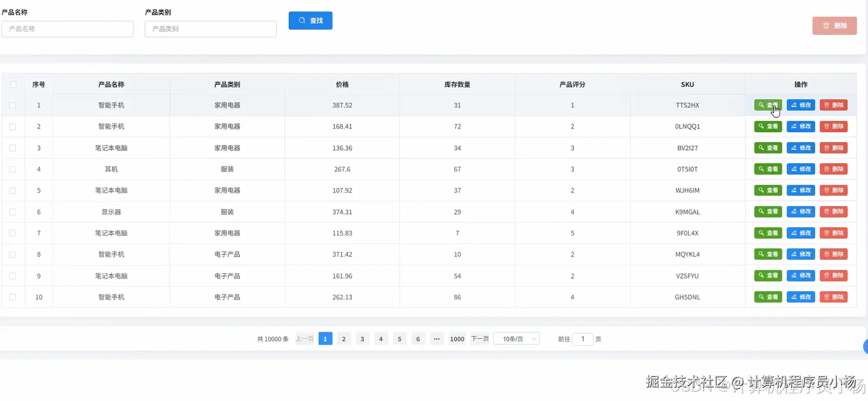868x401 pixels.
Task: Edit product with SKU GH5DNL
Action: 801,297
